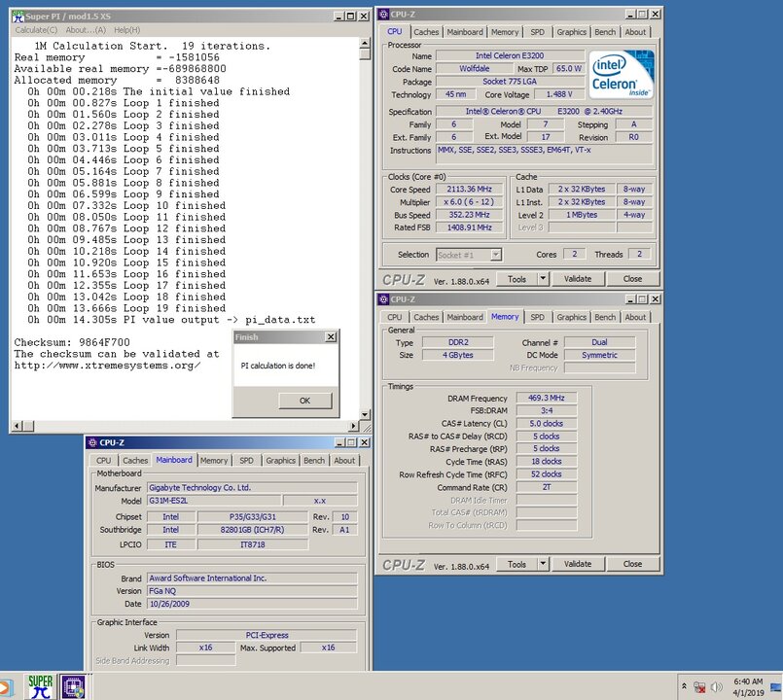Click Validate in the Memory window
The height and width of the screenshot is (700, 783).
(x=578, y=564)
